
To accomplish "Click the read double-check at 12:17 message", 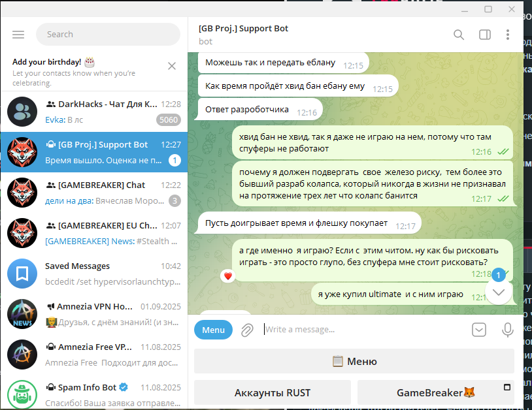I will tap(503, 198).
